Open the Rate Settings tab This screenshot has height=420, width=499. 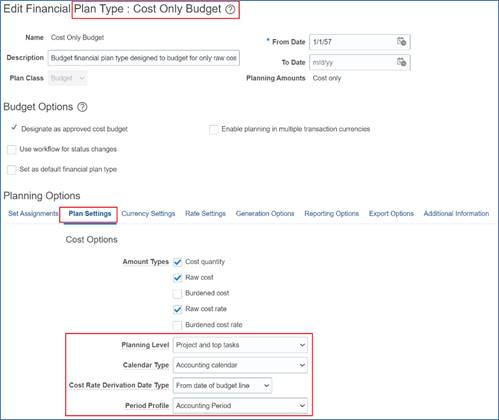[x=205, y=214]
